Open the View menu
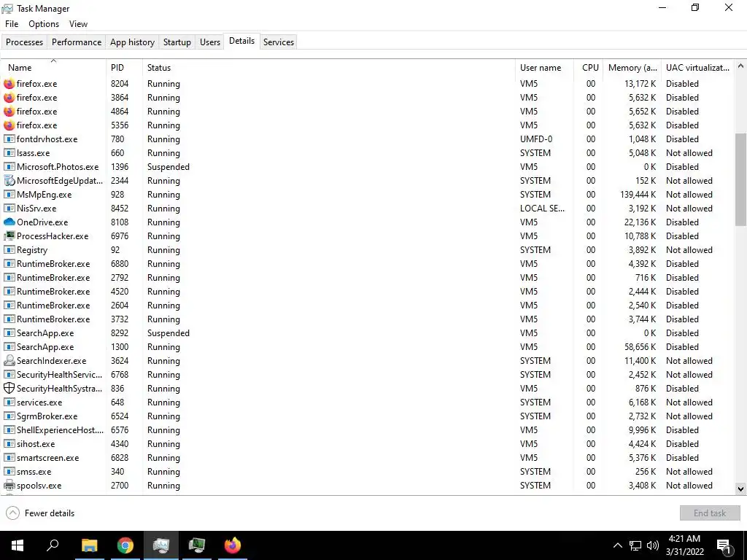Screen dimensions: 747x560 78,24
